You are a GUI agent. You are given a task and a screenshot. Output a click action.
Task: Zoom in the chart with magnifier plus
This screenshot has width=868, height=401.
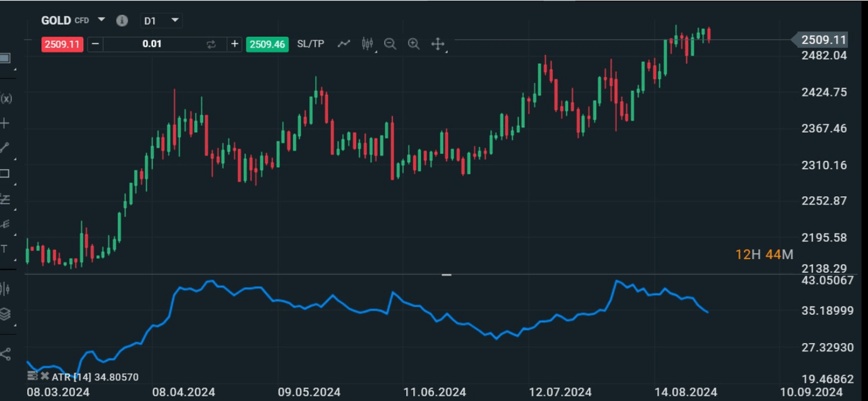click(x=414, y=43)
